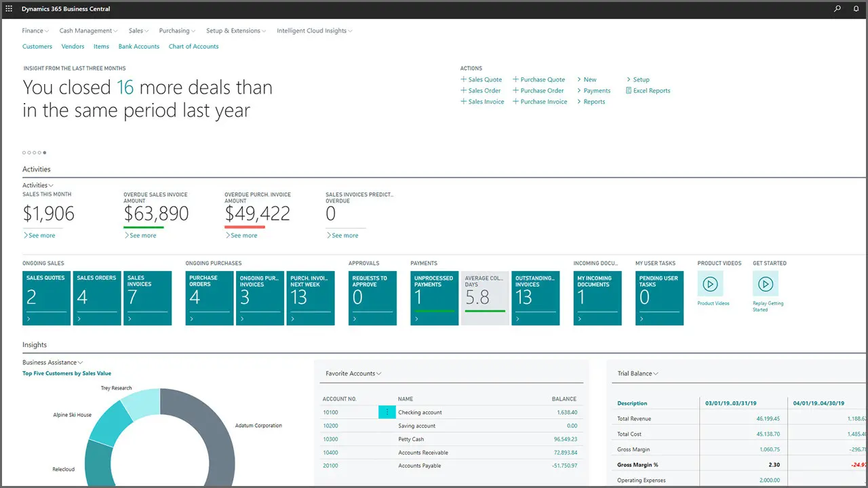Expand the New actions group
Screen dimensions: 868x488
click(587, 79)
